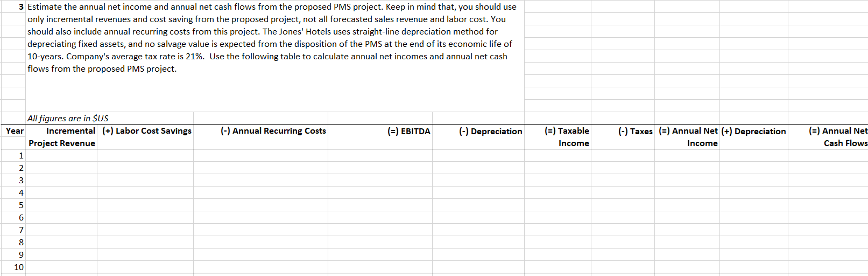Select the question 3 instruction text cell

(275, 56)
